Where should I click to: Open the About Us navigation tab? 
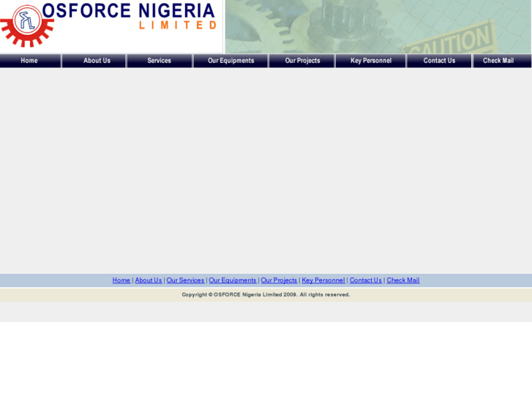pos(94,61)
